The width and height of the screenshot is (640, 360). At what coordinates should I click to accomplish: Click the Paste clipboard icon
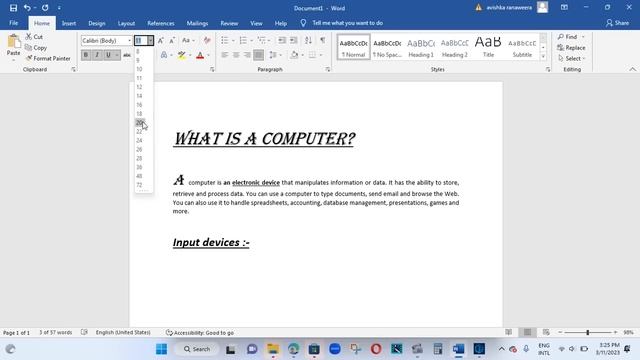click(13, 42)
